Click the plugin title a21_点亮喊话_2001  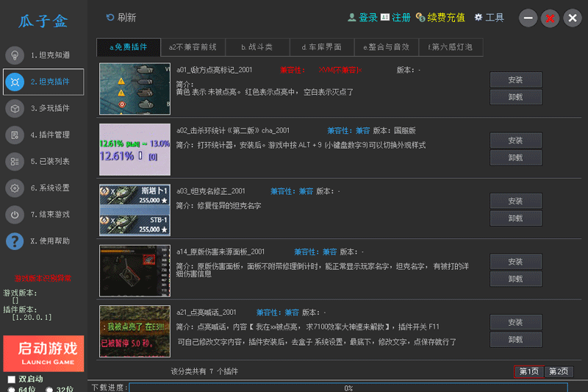click(207, 313)
